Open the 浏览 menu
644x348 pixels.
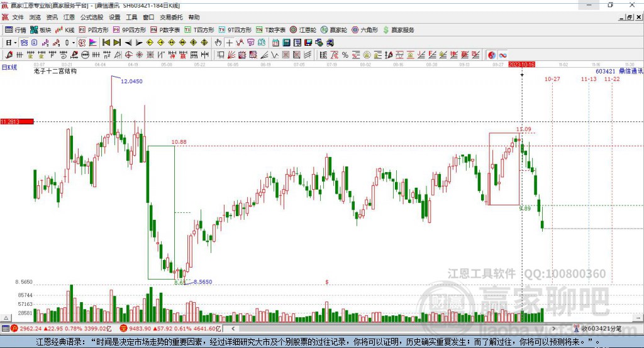pyautogui.click(x=35, y=17)
